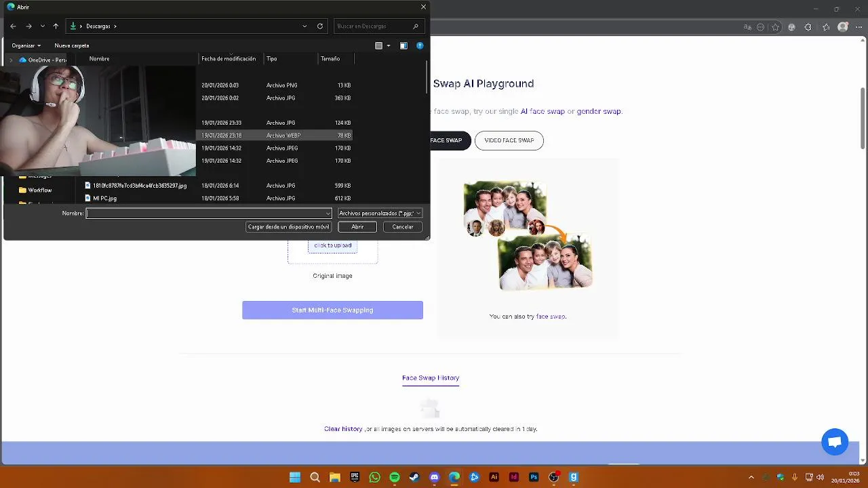The image size is (868, 488).
Task: Select the Archivo WEBP 78 KB row
Action: [275, 136]
